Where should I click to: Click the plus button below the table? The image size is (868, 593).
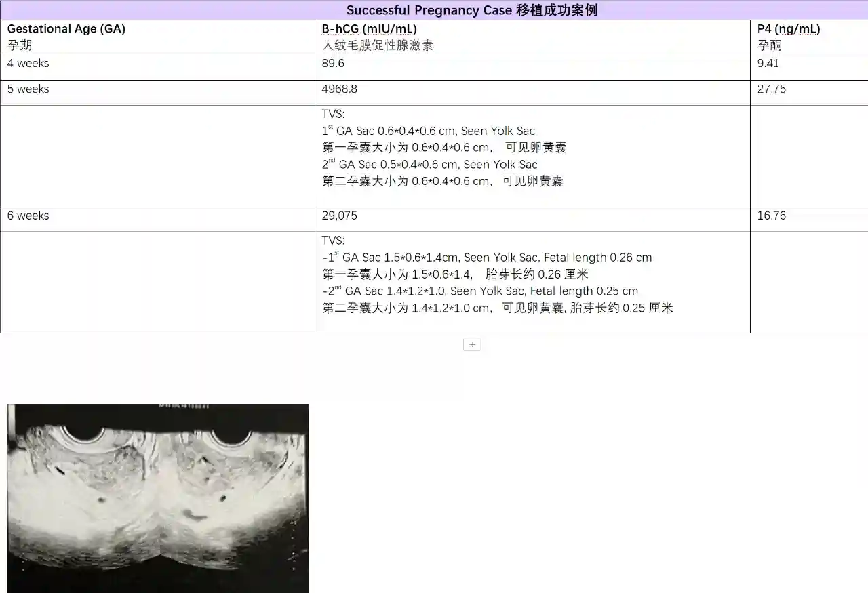[x=472, y=344]
